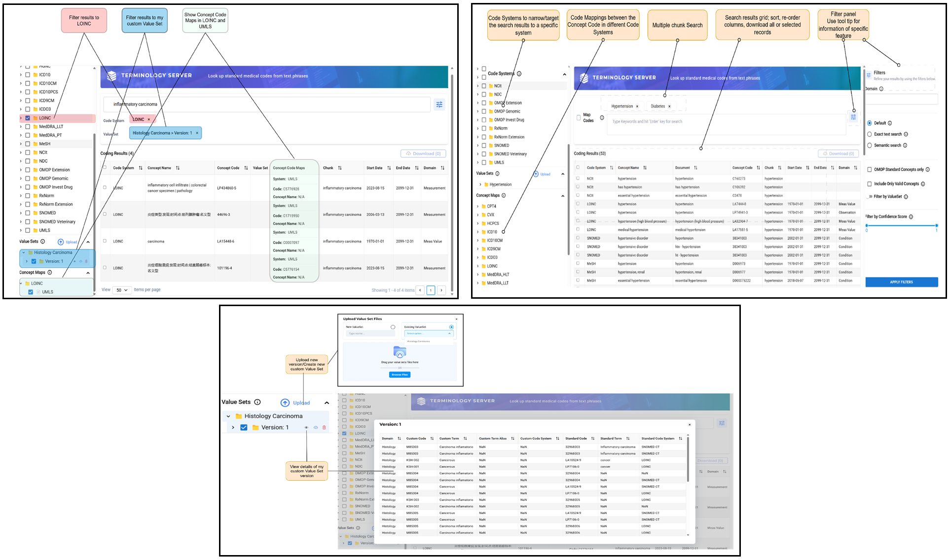Click Upload link in top-right Value Sets header

pyautogui.click(x=545, y=174)
